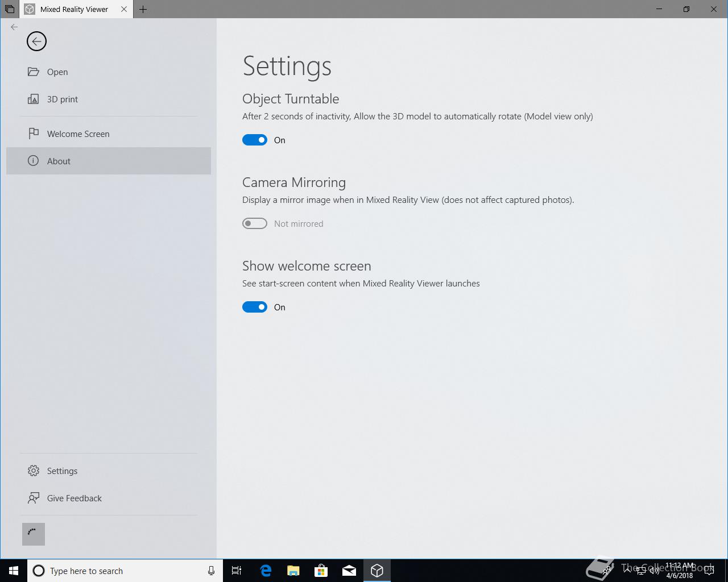Screen dimensions: 728x582
Task: Click the feedback person icon
Action: [34, 498]
